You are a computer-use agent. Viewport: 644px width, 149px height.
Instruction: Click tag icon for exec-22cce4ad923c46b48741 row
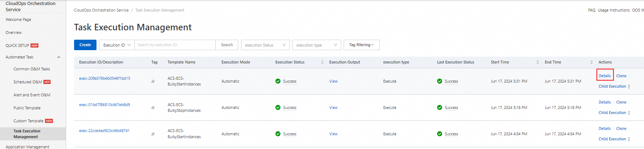153,134
